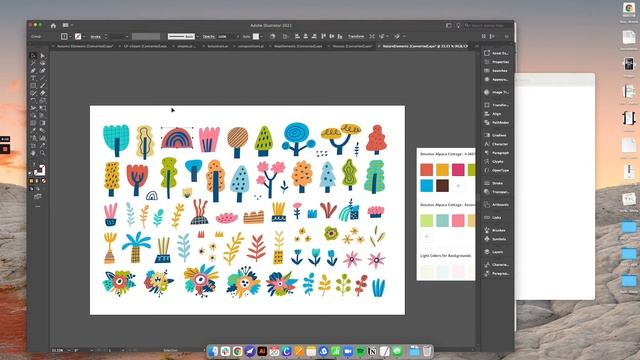Pick the bright blue swatch in palette
Viewport: 640px width, 360px height.
coord(427,186)
